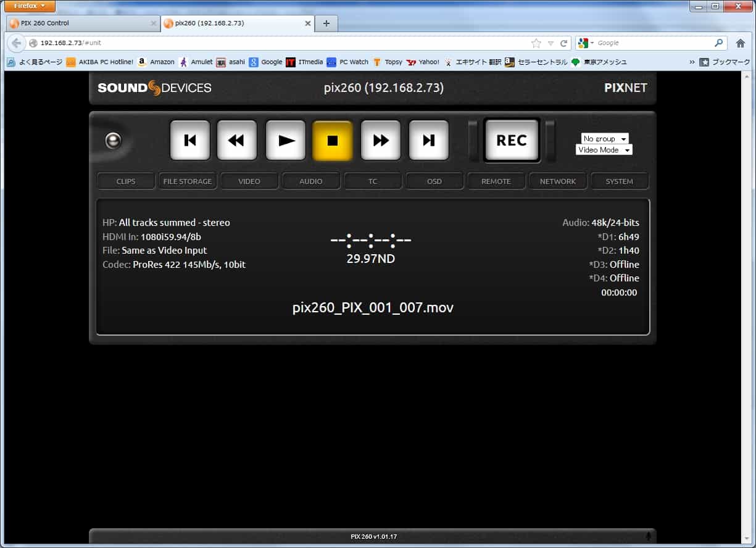This screenshot has height=548, width=756.
Task: Show the OSD tab
Action: pyautogui.click(x=434, y=181)
